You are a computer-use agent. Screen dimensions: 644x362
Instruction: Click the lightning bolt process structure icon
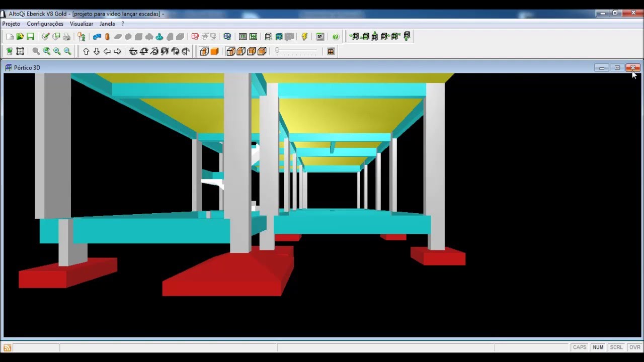pyautogui.click(x=304, y=37)
